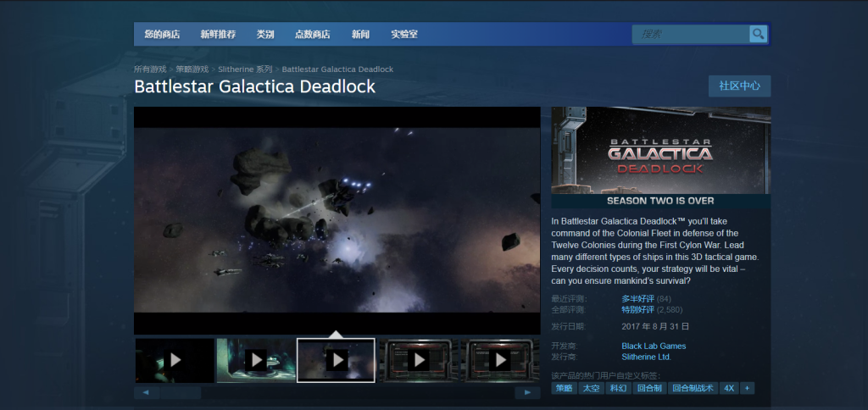
Task: Open the 新闻 tab
Action: coord(360,34)
